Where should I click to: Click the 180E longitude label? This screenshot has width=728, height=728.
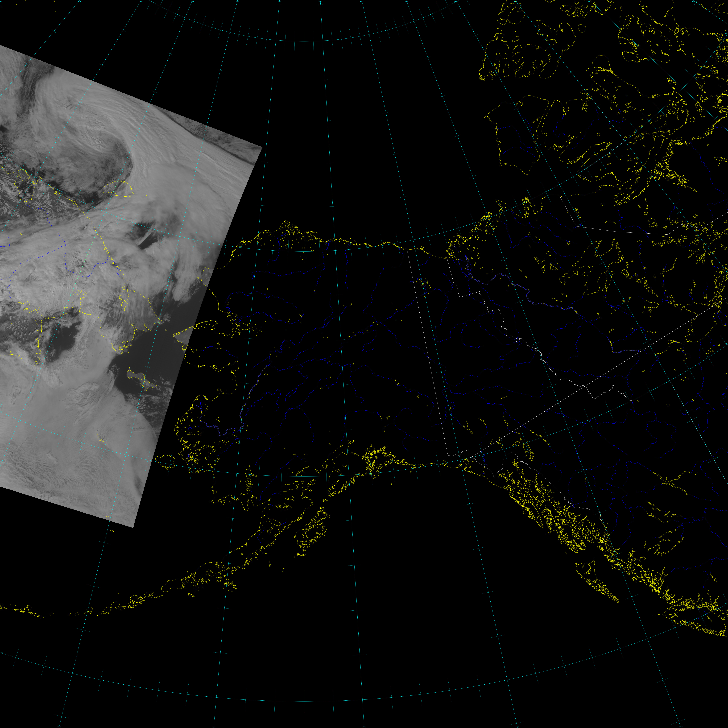click(192, 1)
